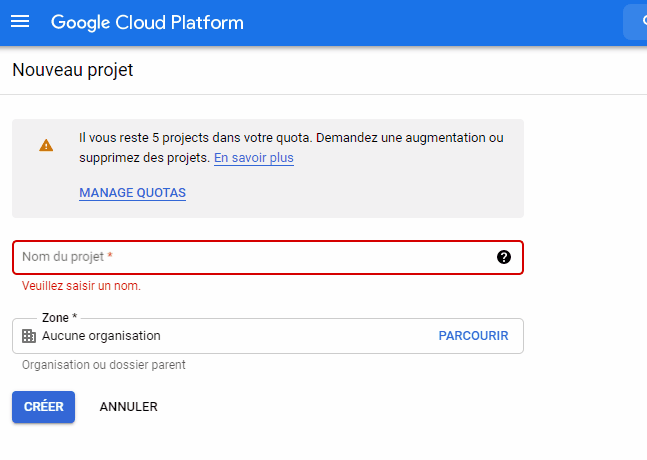647x460 pixels.
Task: Click the Zone * label
Action: click(59, 318)
